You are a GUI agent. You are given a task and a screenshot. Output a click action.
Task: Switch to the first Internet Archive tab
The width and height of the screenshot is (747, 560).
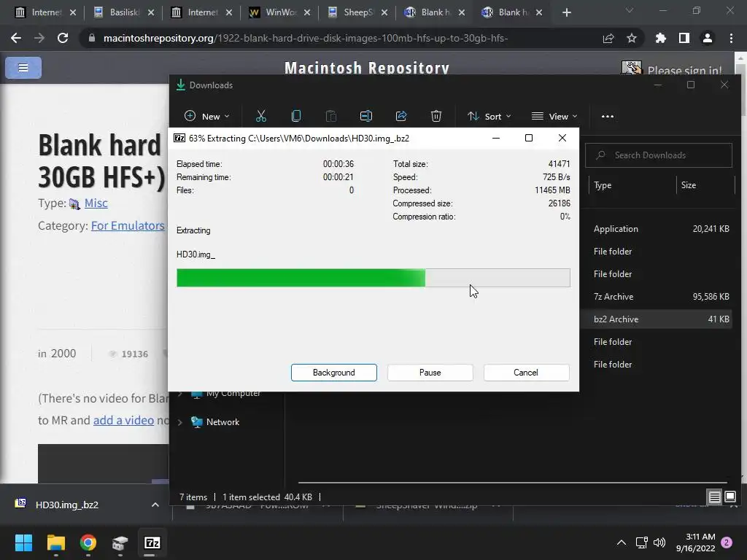tap(46, 12)
